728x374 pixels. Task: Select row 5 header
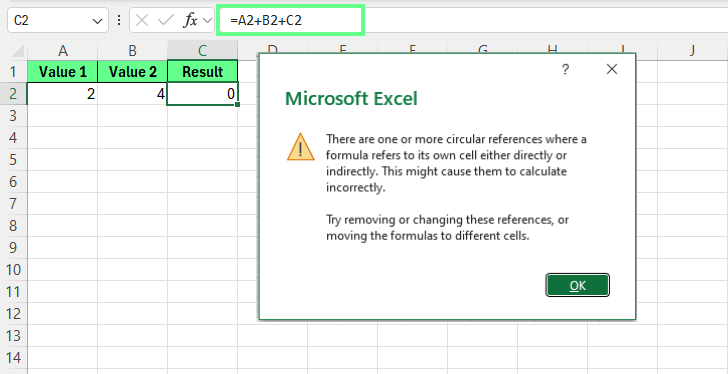(13, 160)
